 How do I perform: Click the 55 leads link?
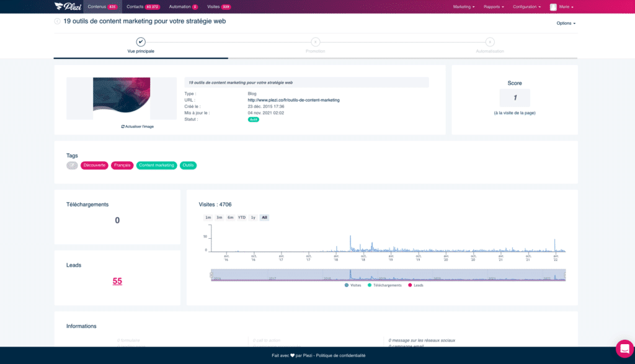click(117, 281)
